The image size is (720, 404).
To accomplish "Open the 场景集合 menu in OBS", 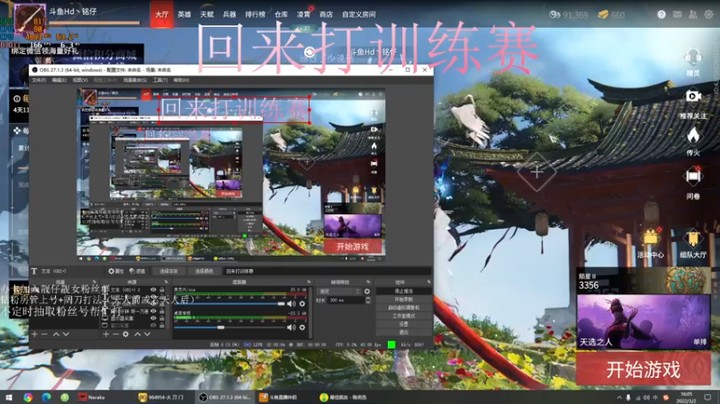I will click(x=135, y=80).
